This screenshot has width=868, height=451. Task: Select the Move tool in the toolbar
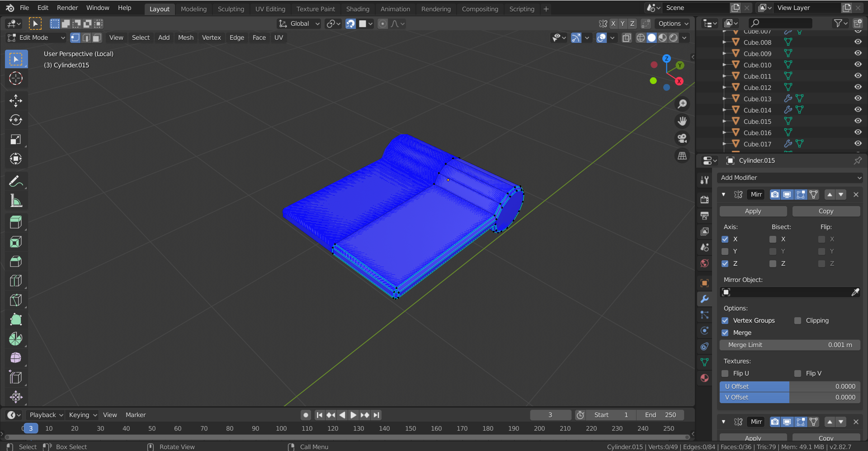tap(16, 100)
